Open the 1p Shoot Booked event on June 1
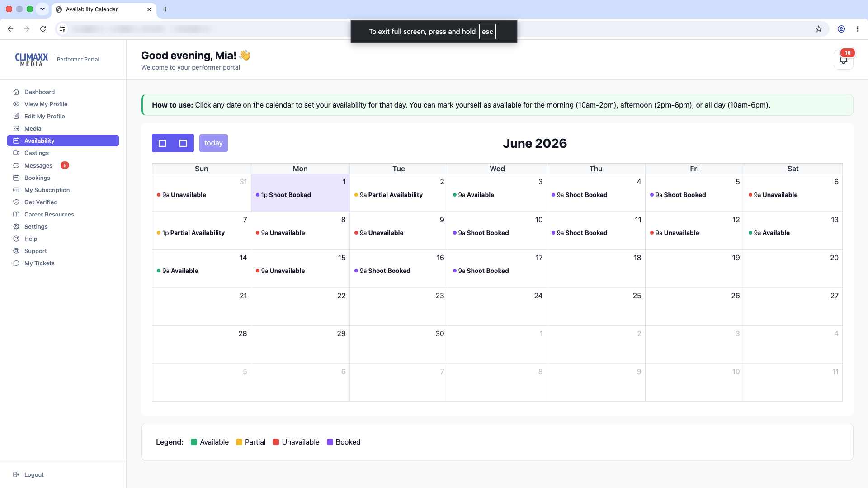868x488 pixels. (300, 195)
